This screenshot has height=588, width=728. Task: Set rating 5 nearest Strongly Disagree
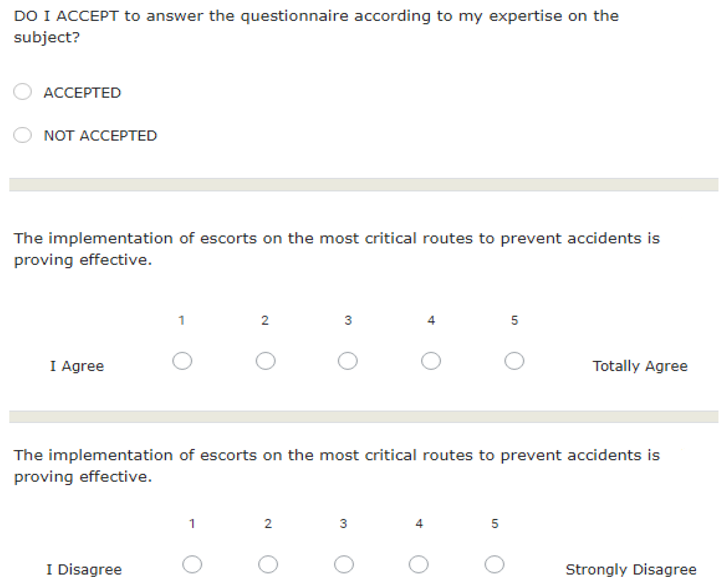(494, 564)
